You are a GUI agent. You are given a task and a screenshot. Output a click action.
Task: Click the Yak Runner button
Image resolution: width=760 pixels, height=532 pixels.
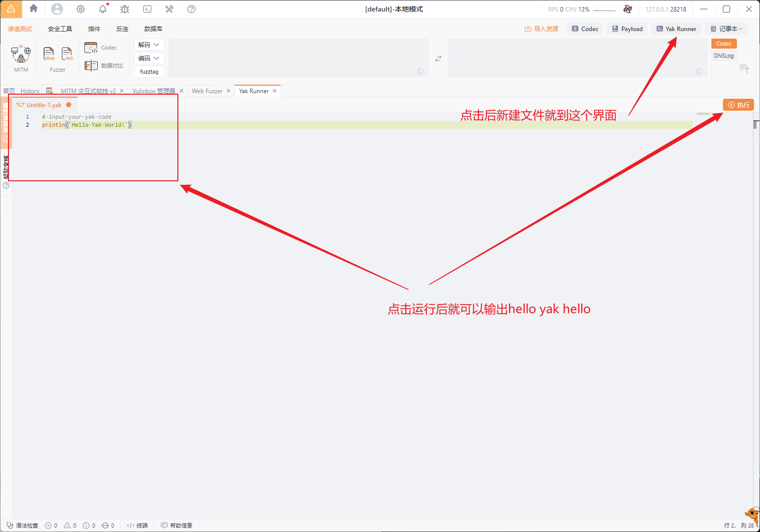coord(676,29)
